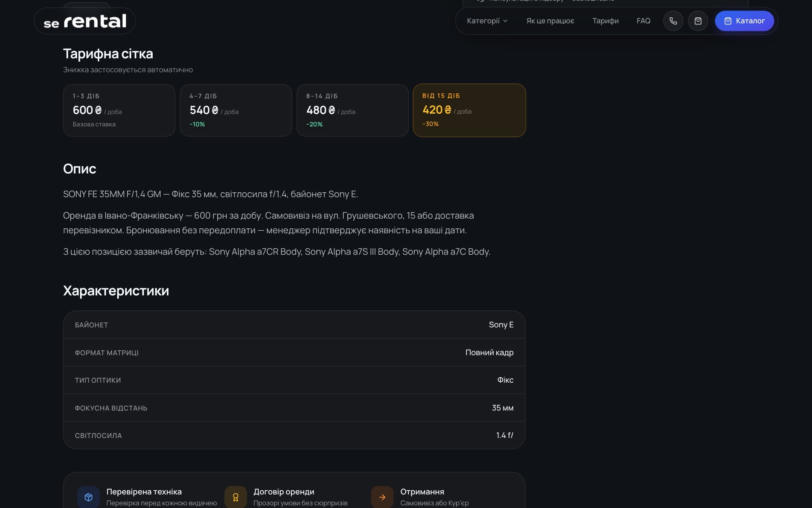Click the Sony E value
The height and width of the screenshot is (508, 812).
tap(501, 325)
